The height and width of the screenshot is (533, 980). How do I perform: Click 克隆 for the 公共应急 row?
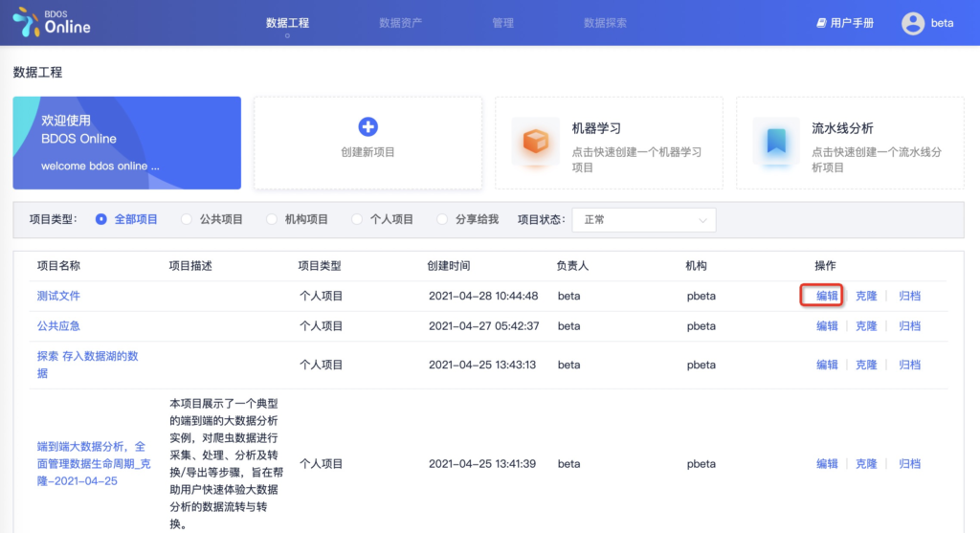click(866, 325)
